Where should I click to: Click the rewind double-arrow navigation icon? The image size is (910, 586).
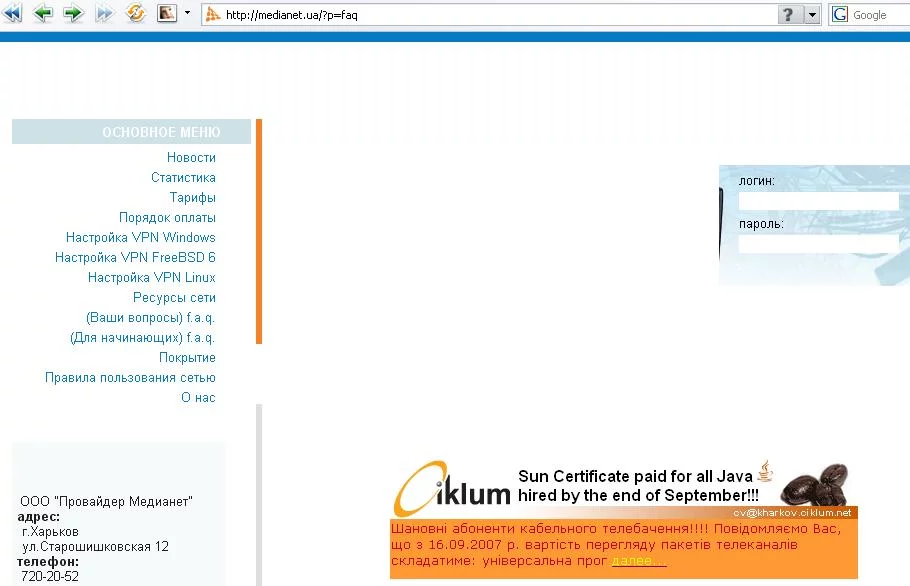(12, 13)
